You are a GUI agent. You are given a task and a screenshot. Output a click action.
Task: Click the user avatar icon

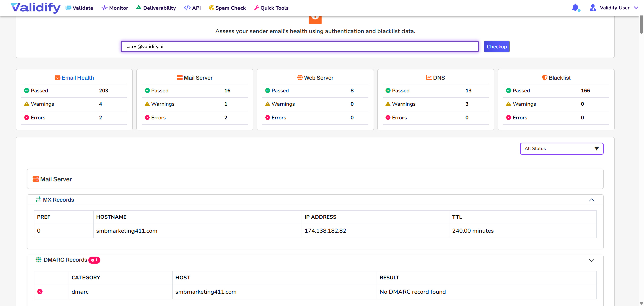click(x=593, y=8)
